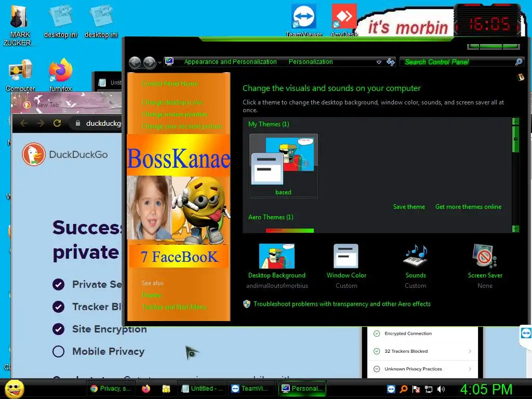Click Change mouse pointers link
532x399 pixels.
pyautogui.click(x=175, y=114)
